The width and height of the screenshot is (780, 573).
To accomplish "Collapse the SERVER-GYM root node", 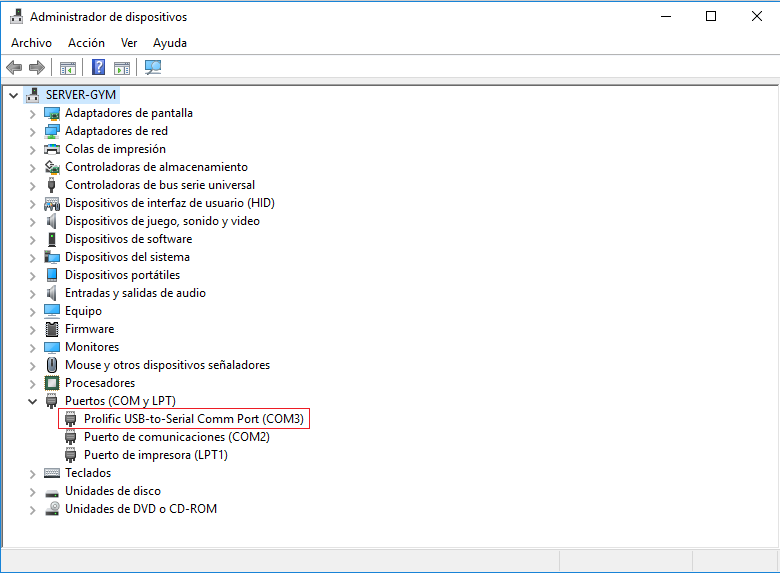I will 13,95.
